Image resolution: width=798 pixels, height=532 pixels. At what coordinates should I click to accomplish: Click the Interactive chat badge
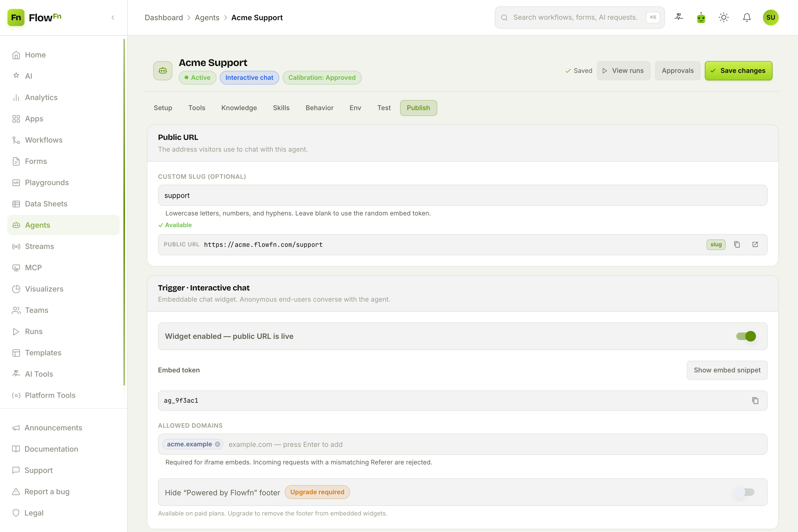coord(250,78)
